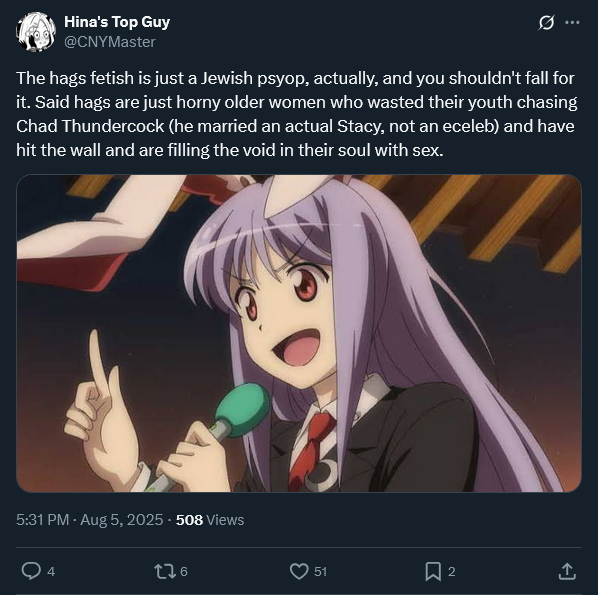Click the repost count 6
Image resolution: width=598 pixels, height=595 pixels.
(184, 571)
